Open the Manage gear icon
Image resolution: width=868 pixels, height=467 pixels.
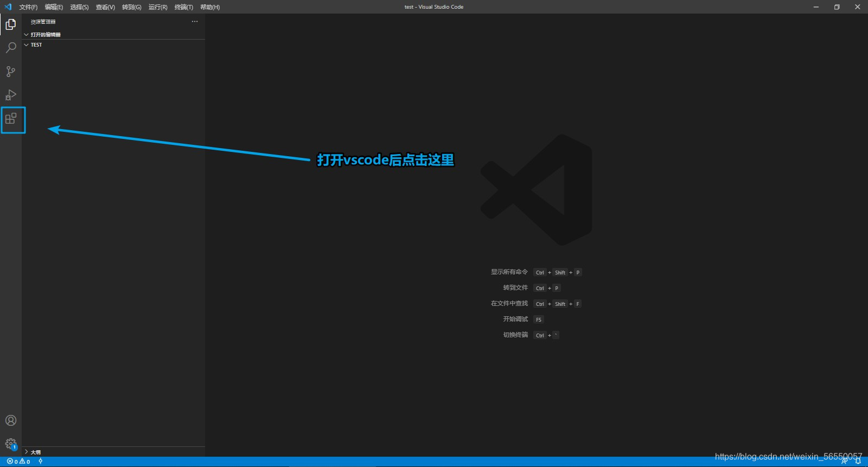pos(11,444)
